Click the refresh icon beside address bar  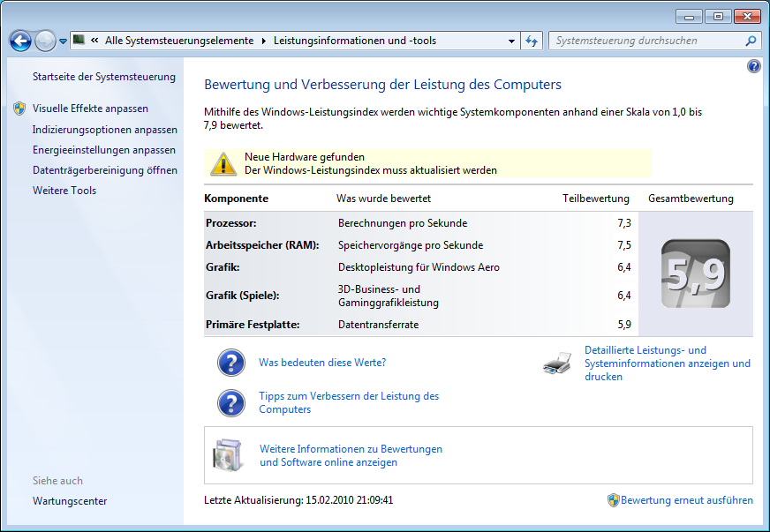click(x=532, y=41)
